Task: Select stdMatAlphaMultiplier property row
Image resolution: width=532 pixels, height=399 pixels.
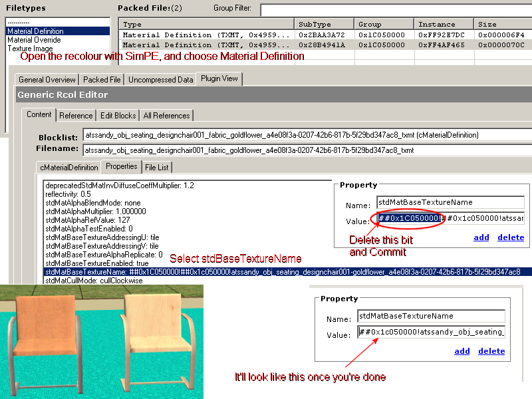Action: click(96, 211)
